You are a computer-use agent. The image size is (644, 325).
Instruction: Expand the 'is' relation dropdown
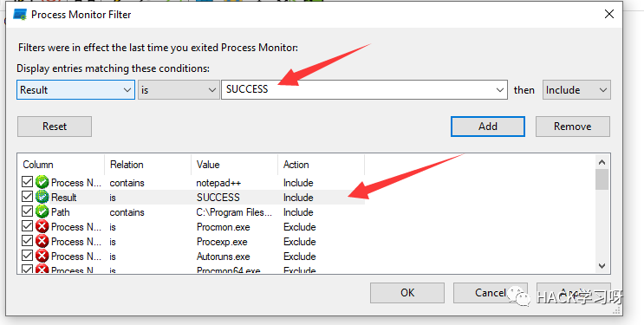click(178, 89)
